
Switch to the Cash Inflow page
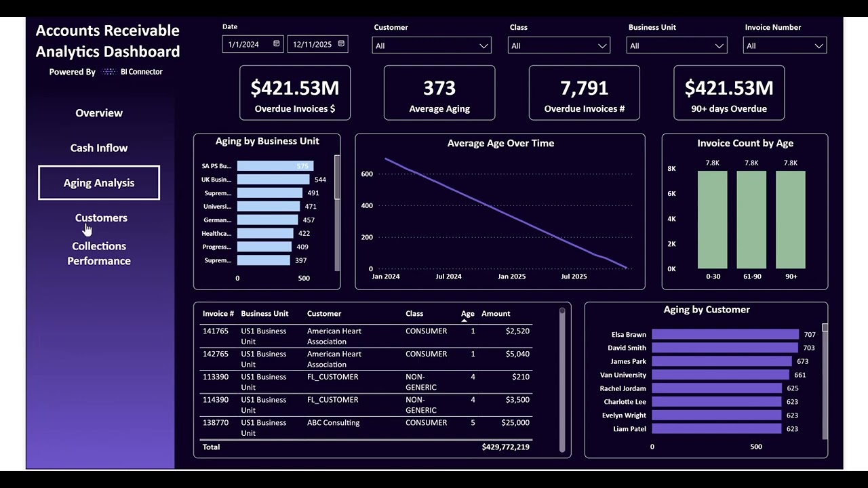99,148
